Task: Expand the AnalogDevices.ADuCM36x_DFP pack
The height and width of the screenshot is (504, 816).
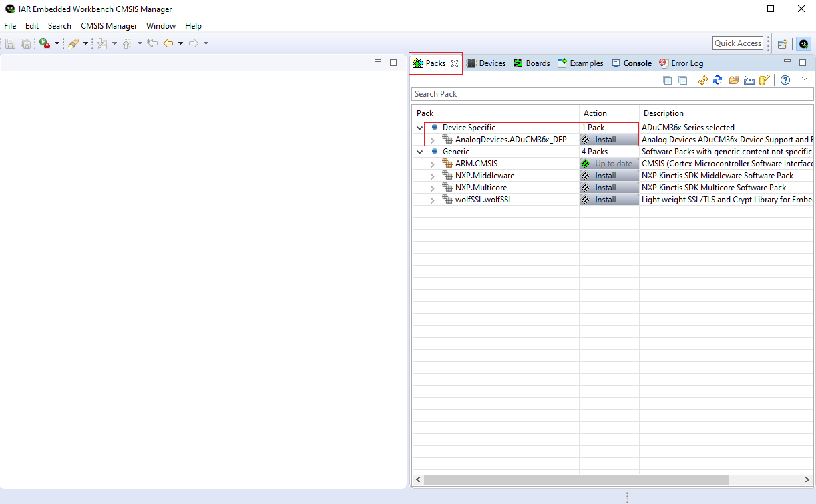Action: [x=432, y=140]
